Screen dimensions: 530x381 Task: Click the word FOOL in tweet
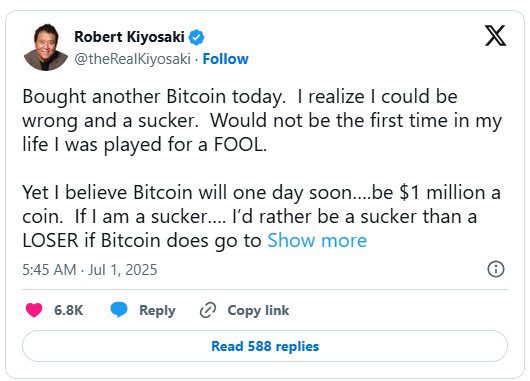[240, 145]
